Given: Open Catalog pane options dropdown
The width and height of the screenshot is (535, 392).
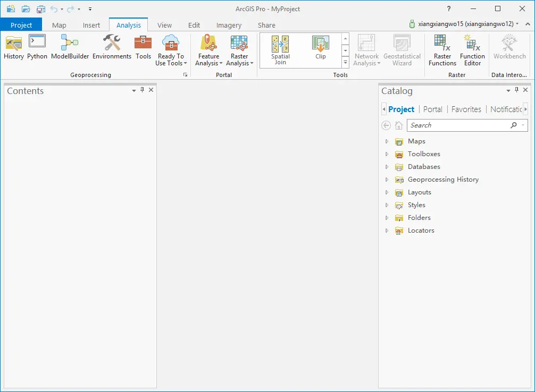Looking at the screenshot, I should tap(508, 90).
